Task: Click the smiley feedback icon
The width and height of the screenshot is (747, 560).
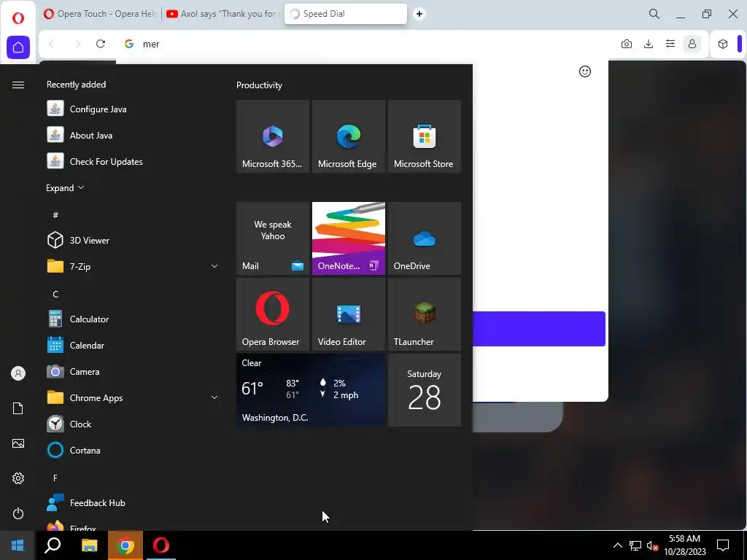Action: coord(585,71)
